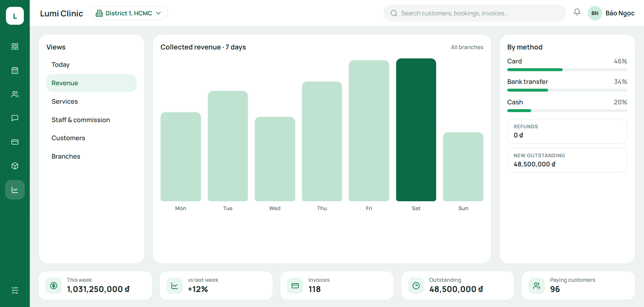
Task: Click the Bảo Ngọc user name
Action: tap(620, 13)
